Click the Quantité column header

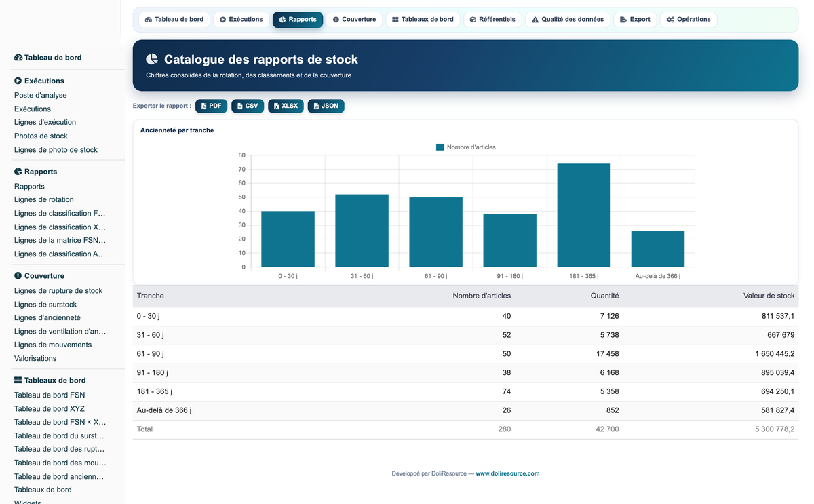pyautogui.click(x=604, y=296)
